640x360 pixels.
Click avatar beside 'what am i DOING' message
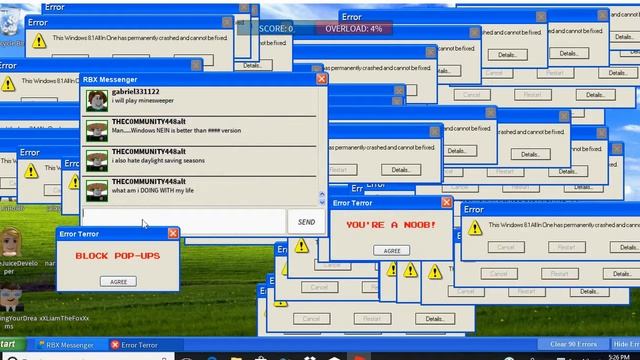97,191
